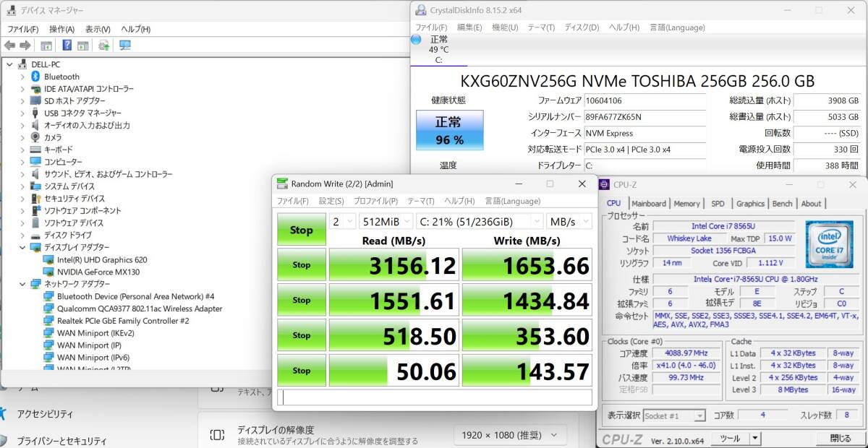Screen dimensions: 868x448
Task: Click 正常 96 % health status button
Action: pyautogui.click(x=449, y=130)
